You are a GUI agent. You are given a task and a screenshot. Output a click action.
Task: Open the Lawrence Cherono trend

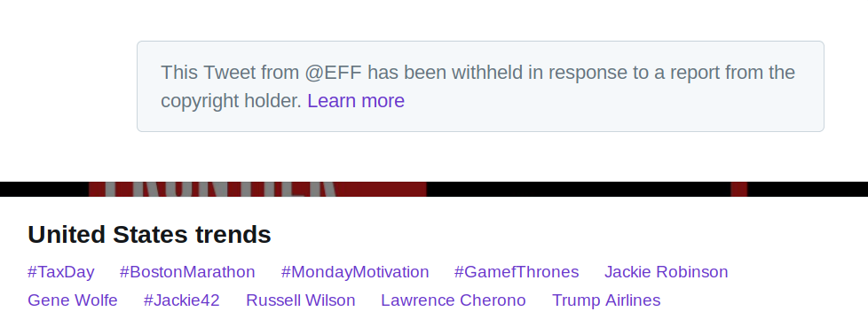[x=454, y=300]
